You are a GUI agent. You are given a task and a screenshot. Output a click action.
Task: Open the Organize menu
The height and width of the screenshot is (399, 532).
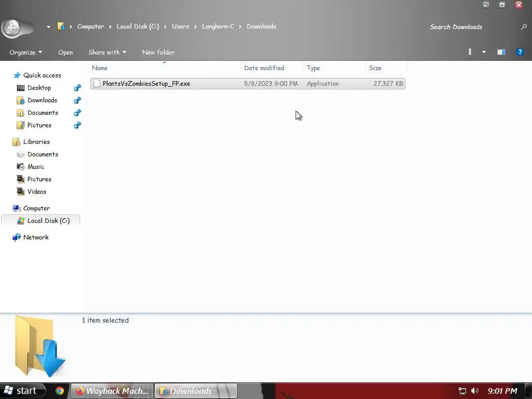(26, 52)
